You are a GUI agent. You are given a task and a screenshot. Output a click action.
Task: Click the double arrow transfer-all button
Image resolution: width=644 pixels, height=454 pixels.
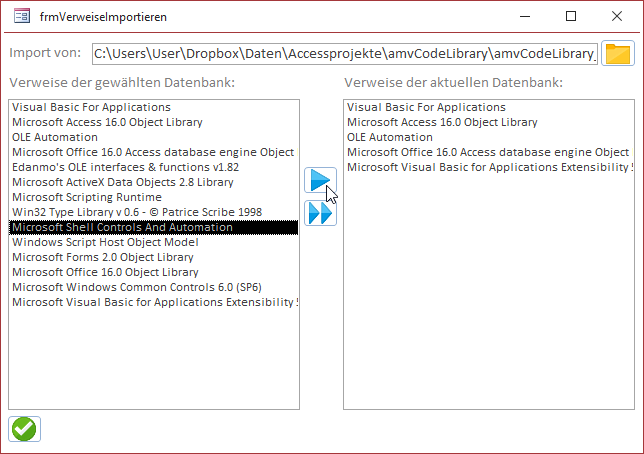pos(320,212)
